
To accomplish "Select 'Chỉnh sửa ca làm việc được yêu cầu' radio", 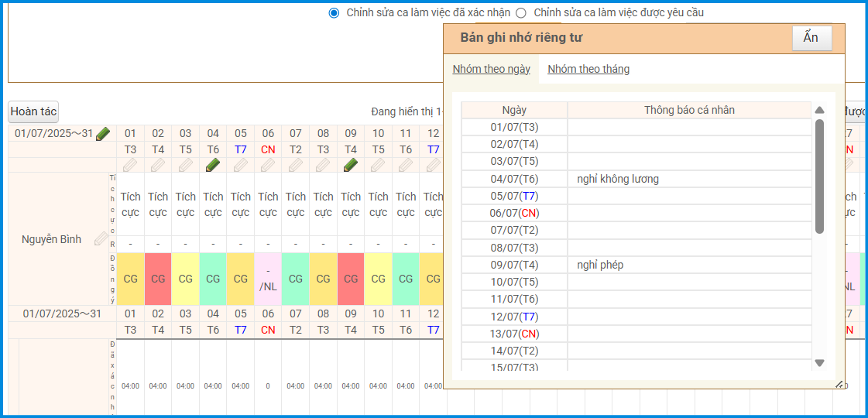I will (521, 13).
